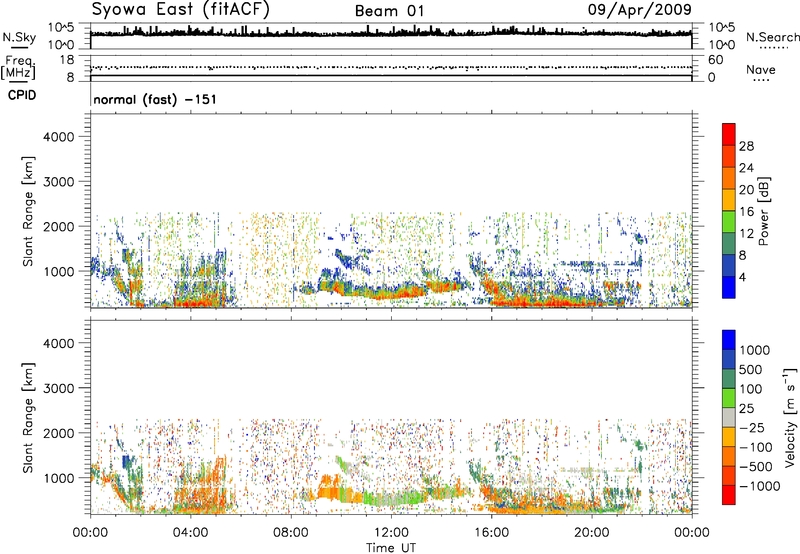Click the red strong-echo band near 12:00 in power panel
This screenshot has height=554, width=800.
[393, 293]
